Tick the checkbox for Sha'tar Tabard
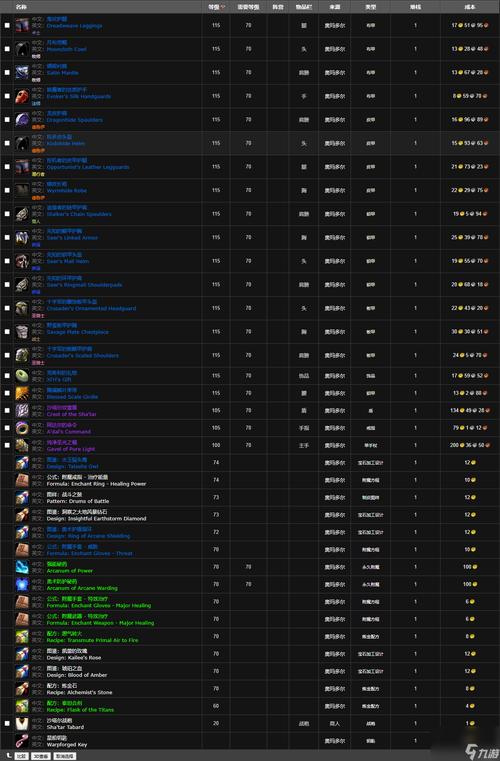 click(x=7, y=723)
